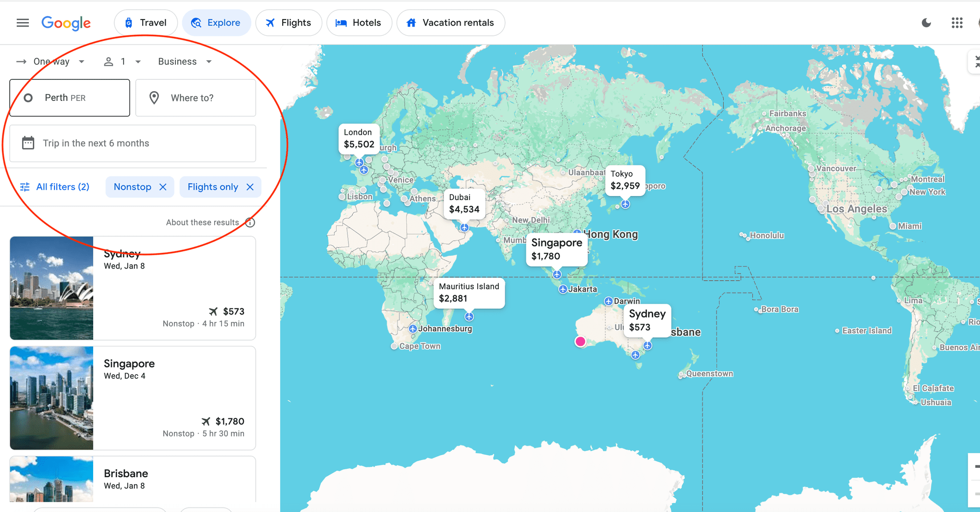Image resolution: width=980 pixels, height=512 pixels.
Task: Click Dubai $4,534 map price label
Action: (464, 204)
